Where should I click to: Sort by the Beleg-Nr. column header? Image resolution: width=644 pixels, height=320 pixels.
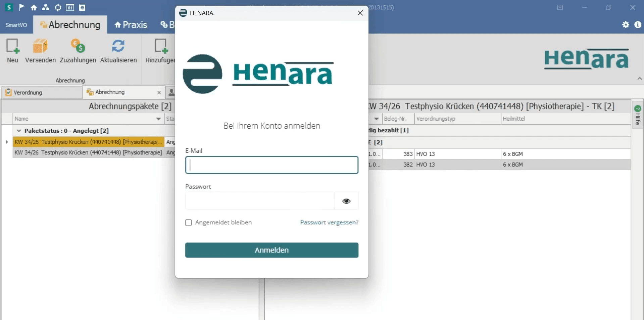pos(398,119)
